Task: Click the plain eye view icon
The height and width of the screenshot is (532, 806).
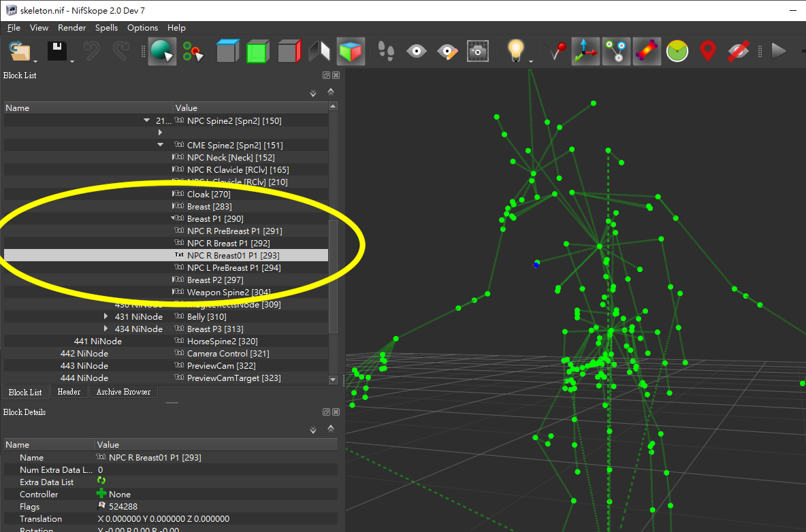Action: coord(417,51)
